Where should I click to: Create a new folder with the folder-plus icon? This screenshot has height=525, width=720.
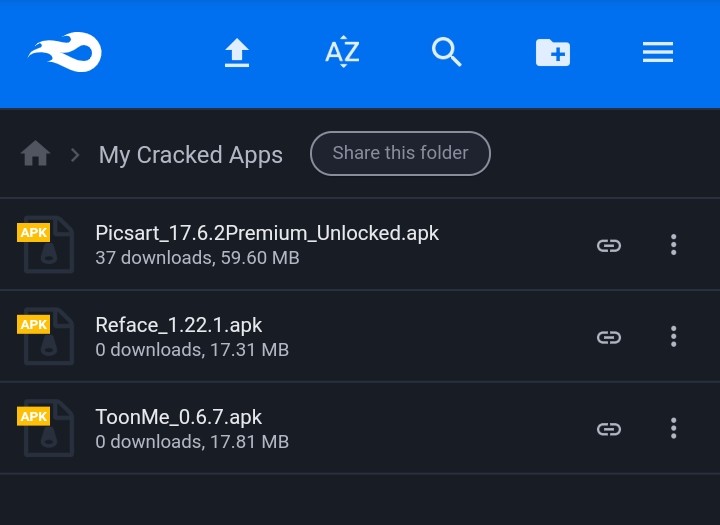tap(553, 52)
